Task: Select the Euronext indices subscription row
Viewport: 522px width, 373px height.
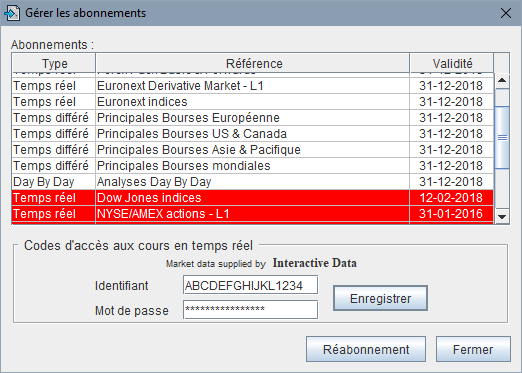Action: pyautogui.click(x=253, y=102)
